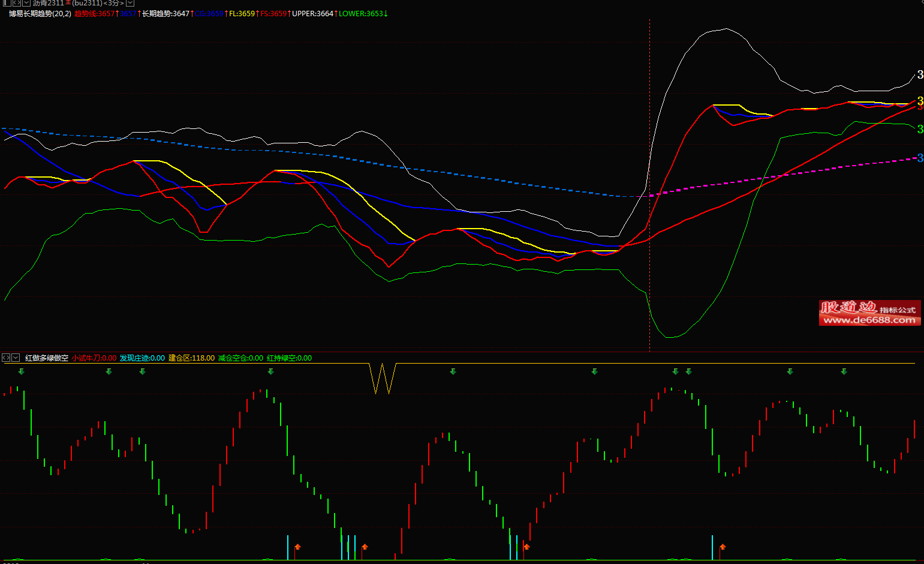Click the leftmost green down-arrow signal marker
The width and height of the screenshot is (924, 564).
coord(21,371)
